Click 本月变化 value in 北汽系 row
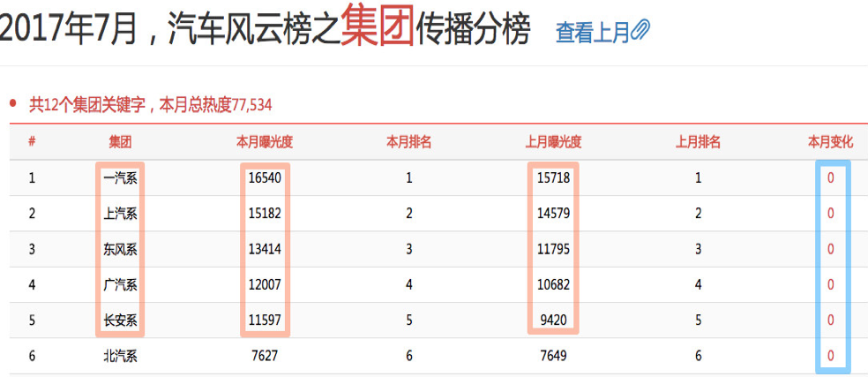Viewport: 868px width, 377px height. pos(830,356)
